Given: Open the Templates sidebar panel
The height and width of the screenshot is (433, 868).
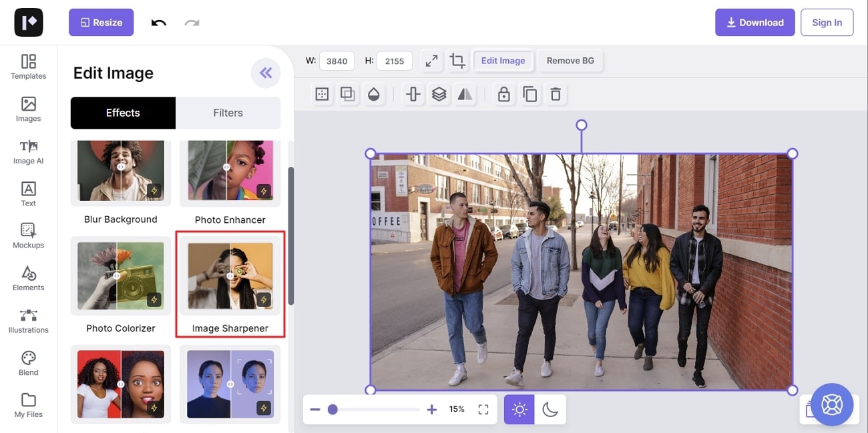Looking at the screenshot, I should click(29, 67).
